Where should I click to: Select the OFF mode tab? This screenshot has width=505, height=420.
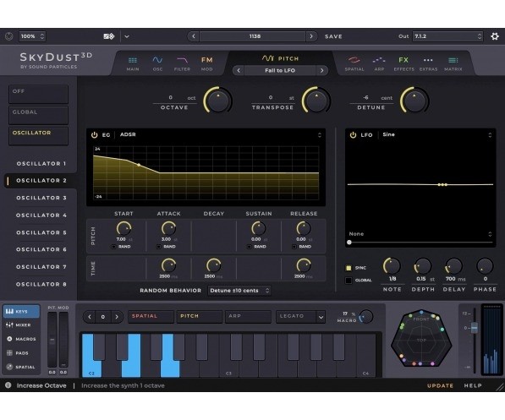(x=38, y=95)
